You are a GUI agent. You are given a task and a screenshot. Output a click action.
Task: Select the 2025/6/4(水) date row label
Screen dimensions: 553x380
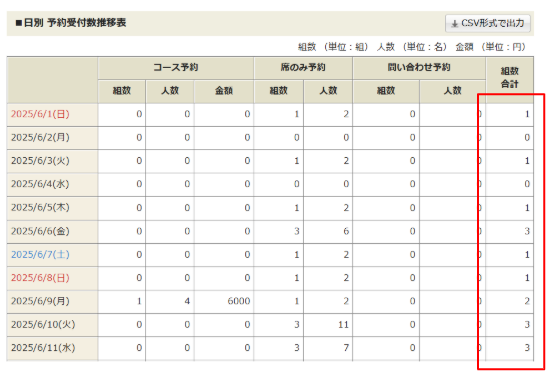[40, 184]
